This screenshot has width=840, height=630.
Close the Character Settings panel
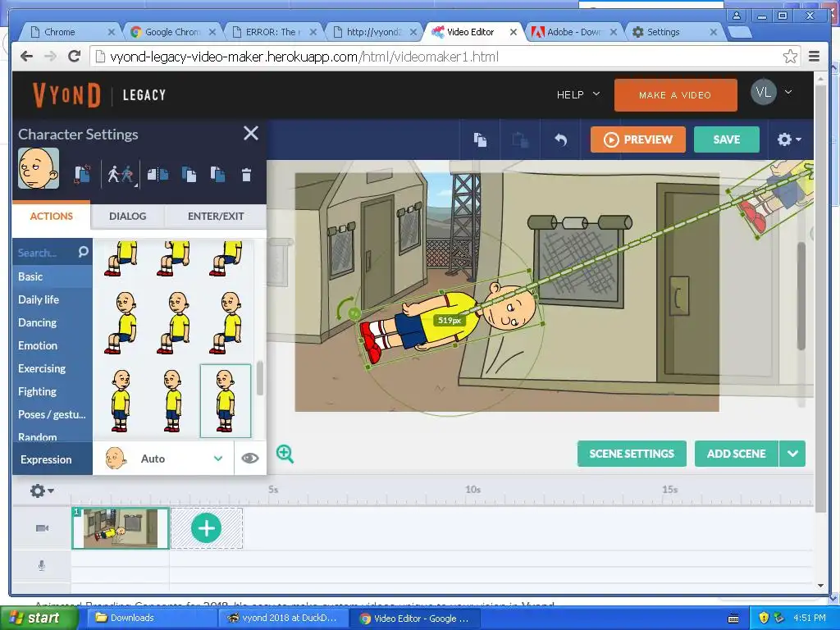click(x=251, y=133)
